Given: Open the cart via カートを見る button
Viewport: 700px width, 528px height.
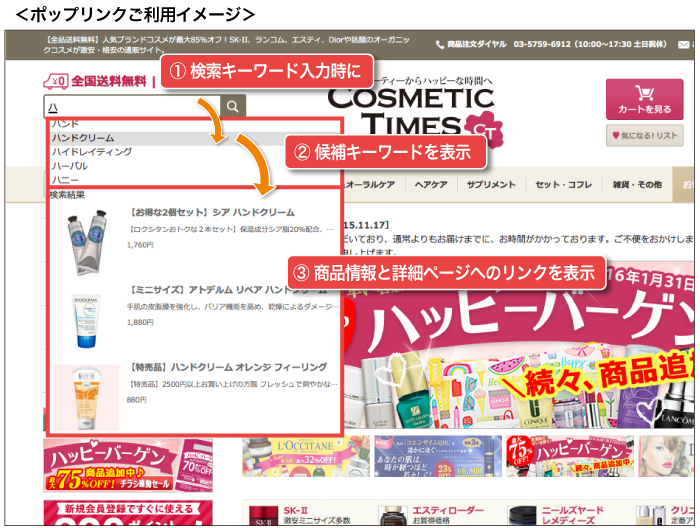Looking at the screenshot, I should [x=644, y=99].
